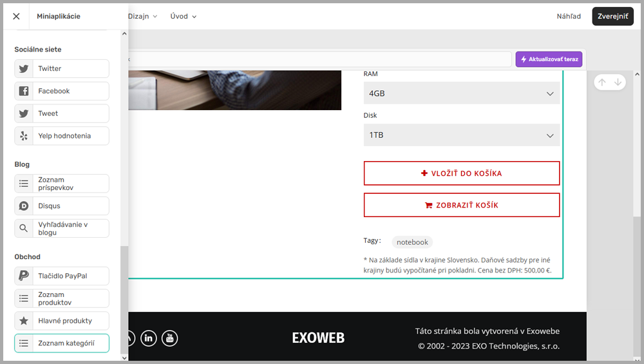Move section down with the down arrow

click(x=618, y=82)
